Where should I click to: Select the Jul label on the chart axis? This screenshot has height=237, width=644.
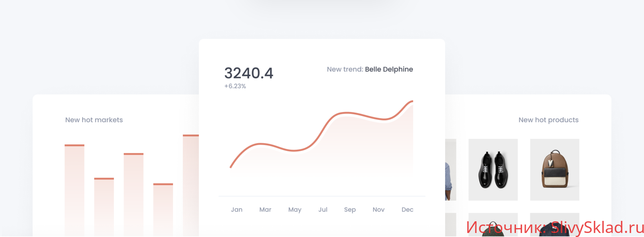[x=323, y=210]
